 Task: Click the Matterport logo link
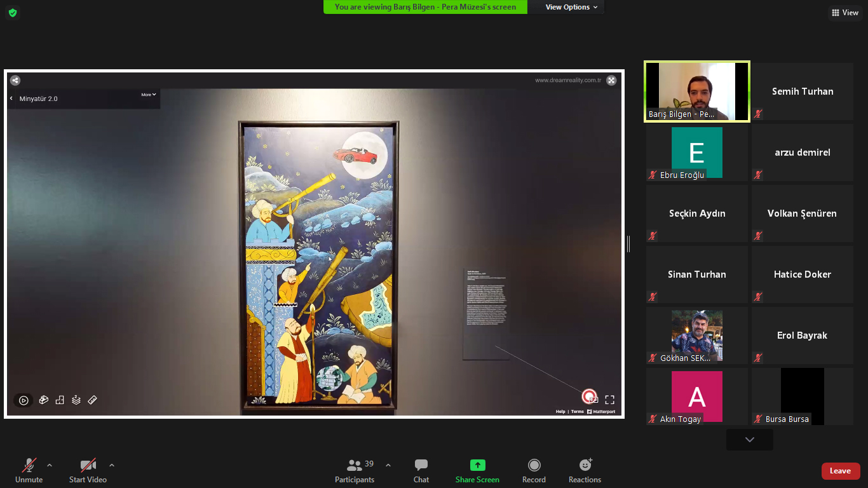click(601, 412)
